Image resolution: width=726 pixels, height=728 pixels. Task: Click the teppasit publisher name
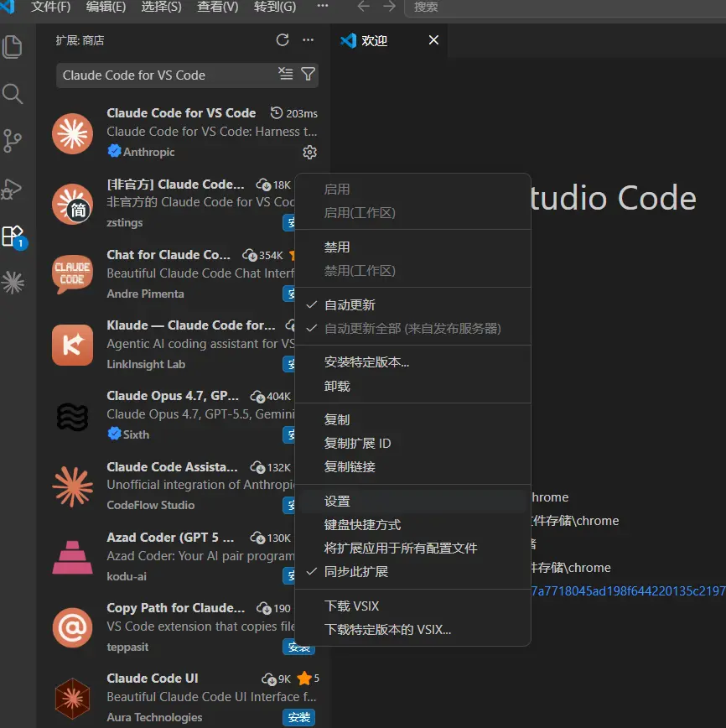click(127, 647)
